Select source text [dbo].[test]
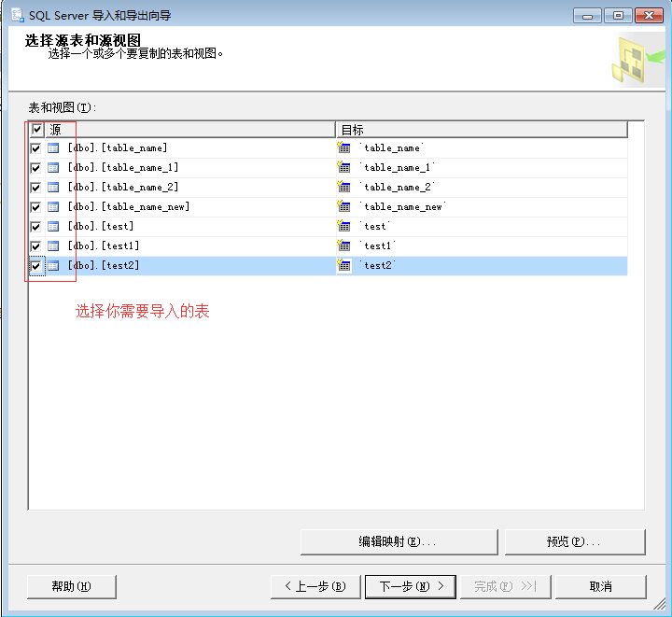The image size is (672, 617). (101, 226)
